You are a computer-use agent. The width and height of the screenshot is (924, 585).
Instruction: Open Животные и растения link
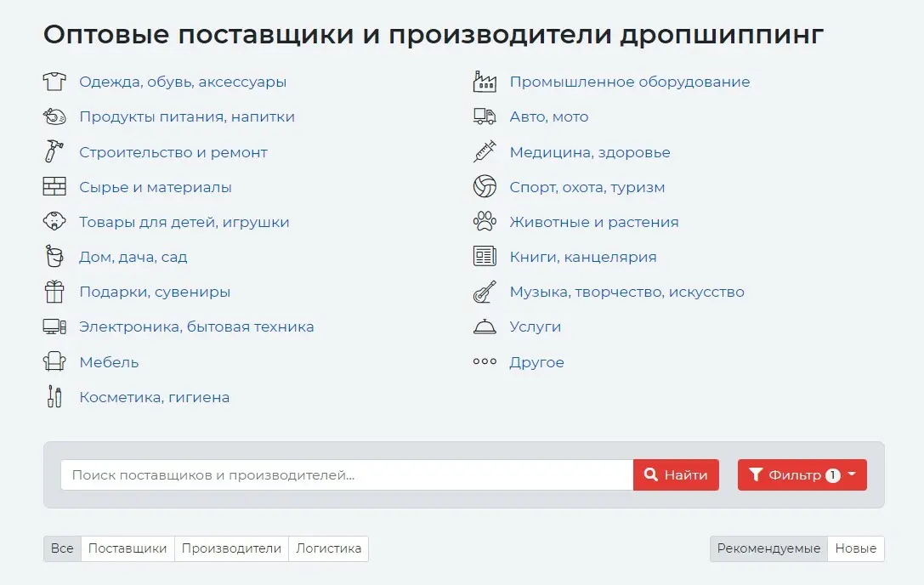coord(594,222)
